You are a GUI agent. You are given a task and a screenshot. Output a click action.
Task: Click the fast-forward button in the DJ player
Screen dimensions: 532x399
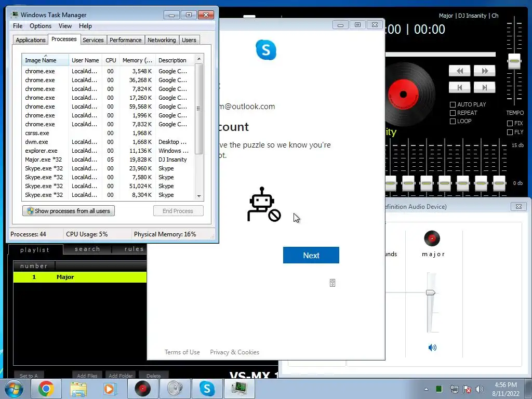pos(485,71)
